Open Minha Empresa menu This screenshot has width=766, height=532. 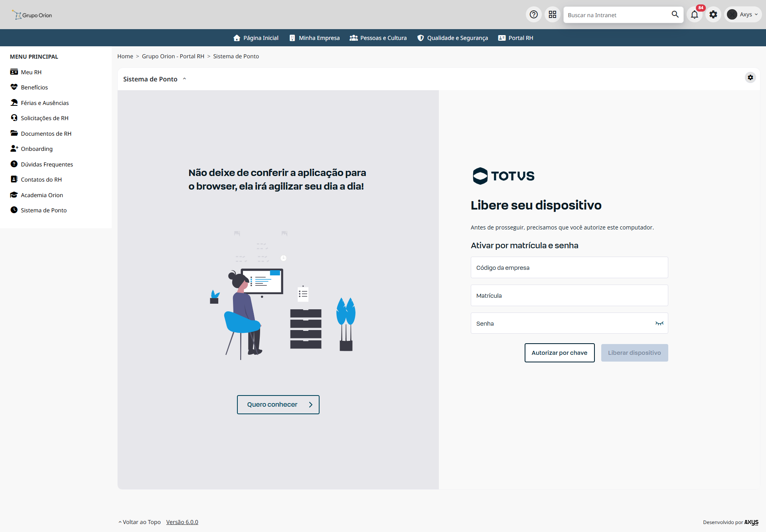tap(314, 38)
